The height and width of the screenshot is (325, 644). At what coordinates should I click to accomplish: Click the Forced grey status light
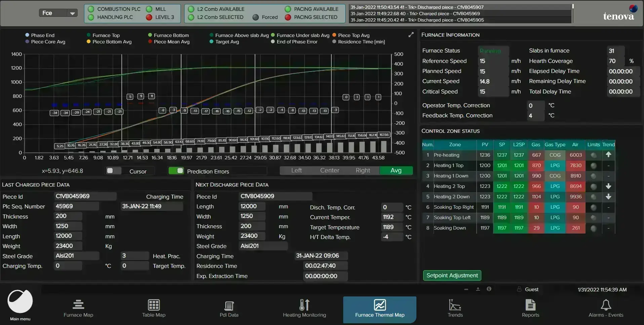click(255, 17)
